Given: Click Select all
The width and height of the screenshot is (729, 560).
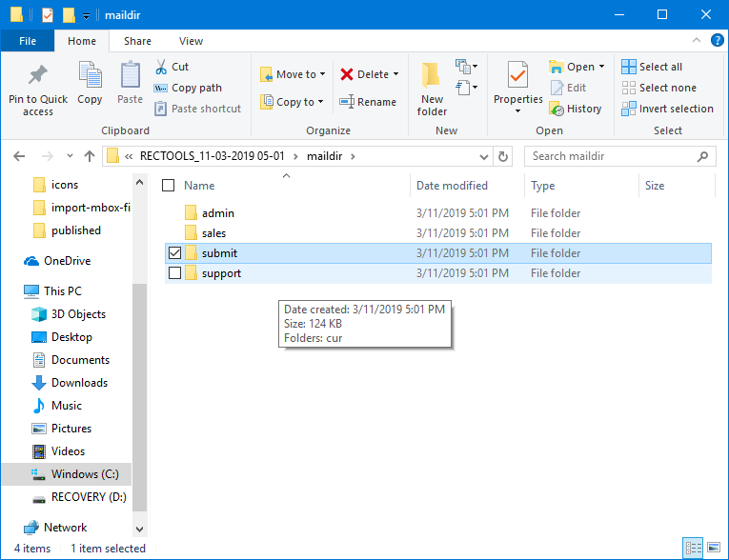Looking at the screenshot, I should pyautogui.click(x=652, y=67).
